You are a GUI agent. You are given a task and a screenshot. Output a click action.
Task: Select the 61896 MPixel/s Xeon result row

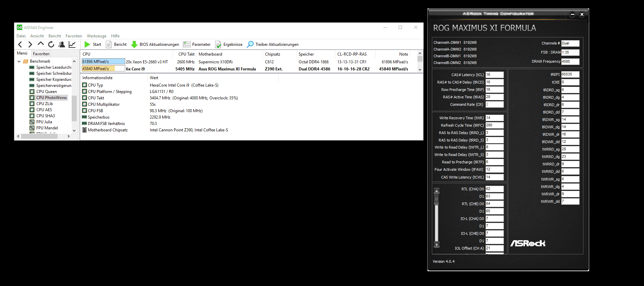[249, 62]
